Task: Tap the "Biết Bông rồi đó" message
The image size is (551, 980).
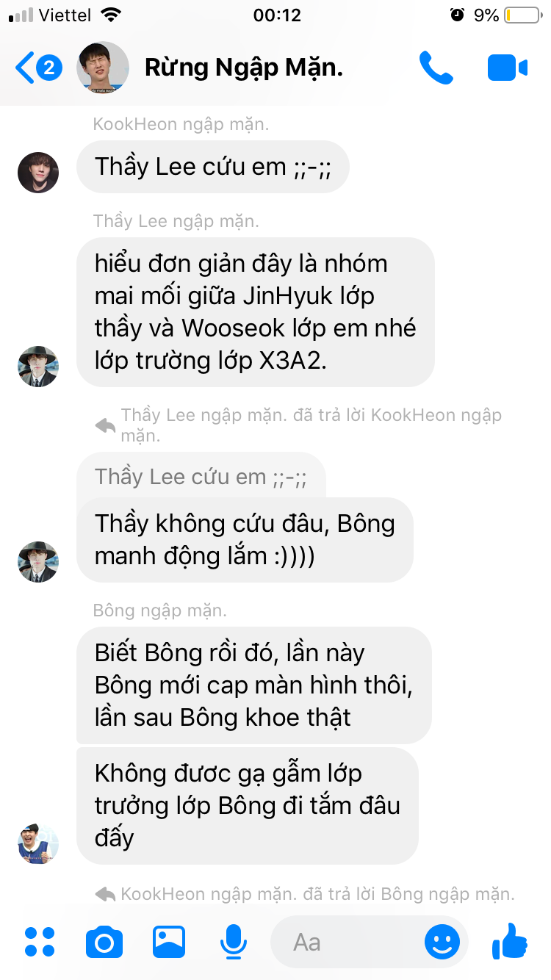Action: click(x=254, y=685)
